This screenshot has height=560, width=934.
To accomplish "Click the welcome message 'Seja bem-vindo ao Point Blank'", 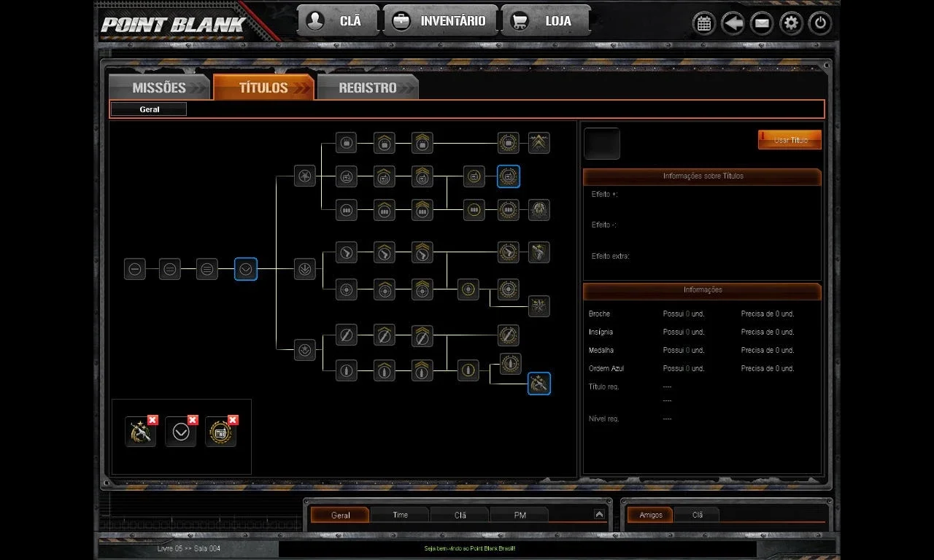I will [470, 548].
